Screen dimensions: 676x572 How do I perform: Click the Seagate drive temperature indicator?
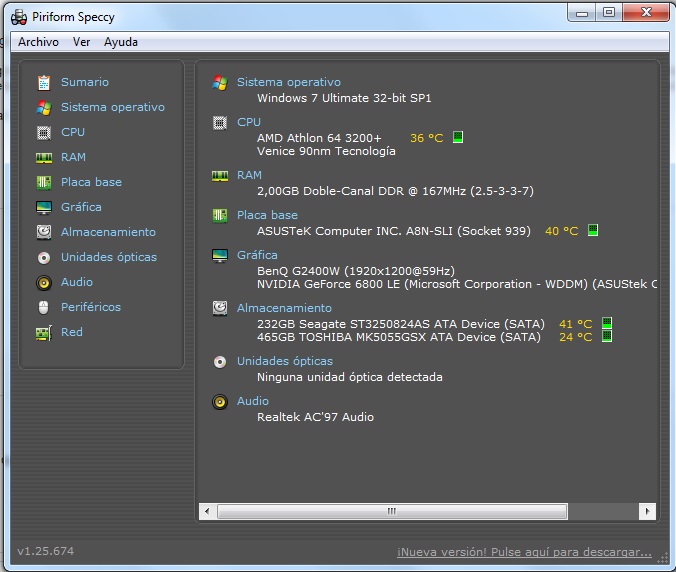(x=607, y=323)
